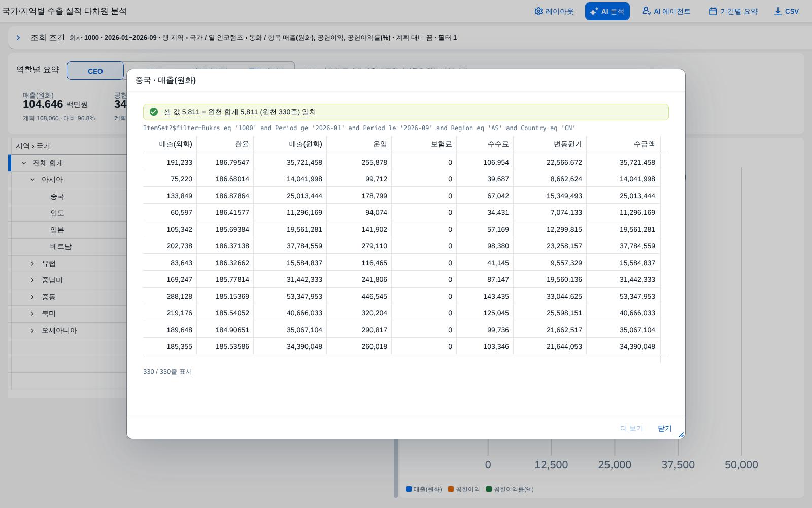
Task: Expand the 조회 조건 panel chevron
Action: click(x=18, y=38)
